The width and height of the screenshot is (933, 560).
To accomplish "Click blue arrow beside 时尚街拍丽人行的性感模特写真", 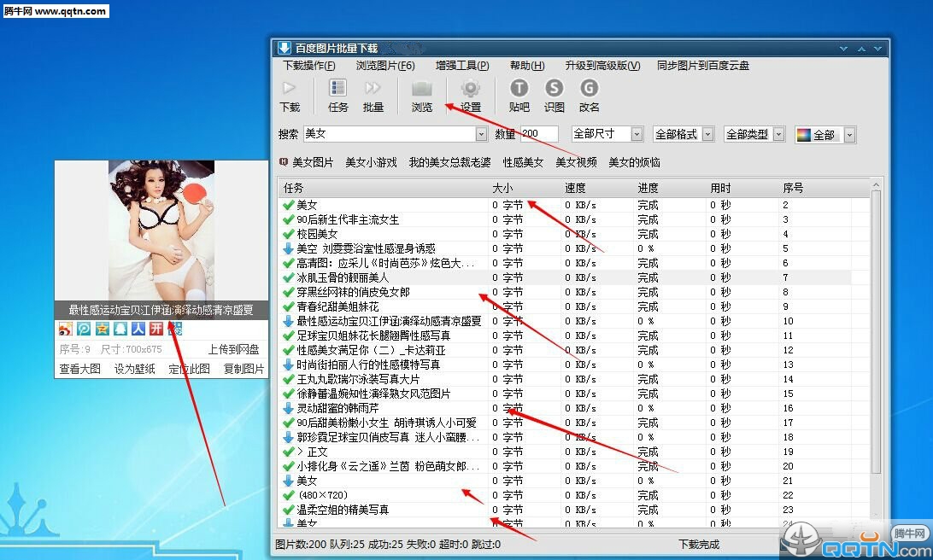I will 289,365.
